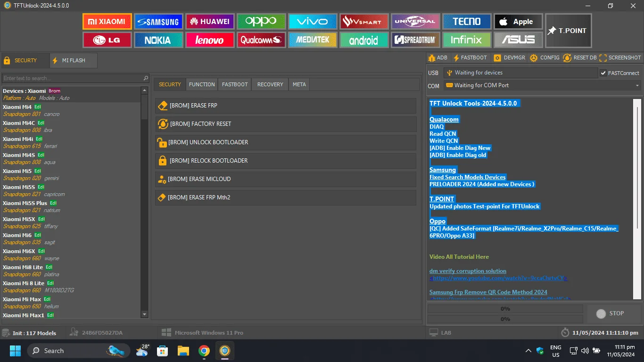Select the Infinix brand button
Image resolution: width=644 pixels, height=362 pixels.
(x=467, y=40)
